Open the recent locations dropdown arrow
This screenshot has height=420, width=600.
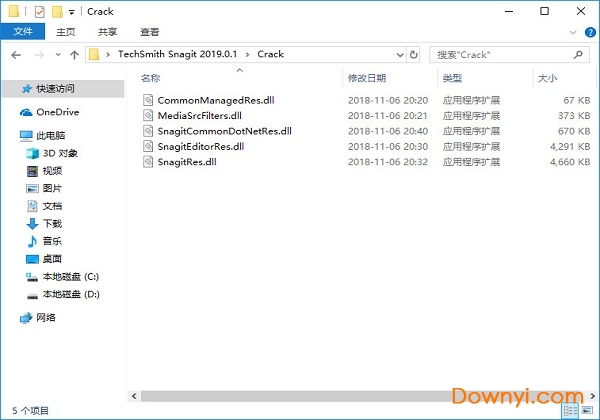58,55
